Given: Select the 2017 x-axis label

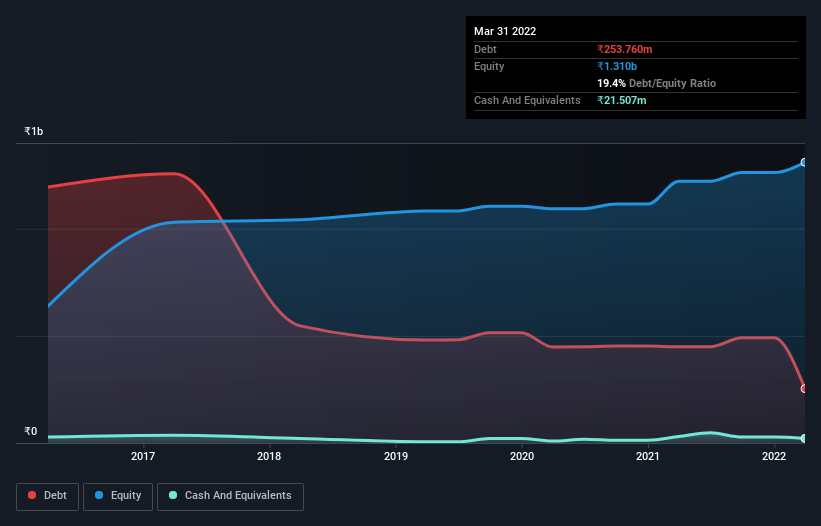Looking at the screenshot, I should (143, 456).
